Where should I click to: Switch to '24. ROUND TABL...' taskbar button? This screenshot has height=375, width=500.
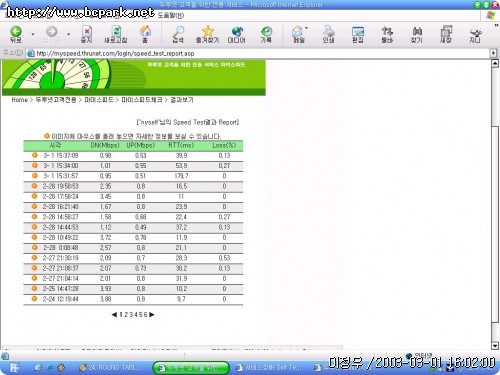click(x=111, y=368)
